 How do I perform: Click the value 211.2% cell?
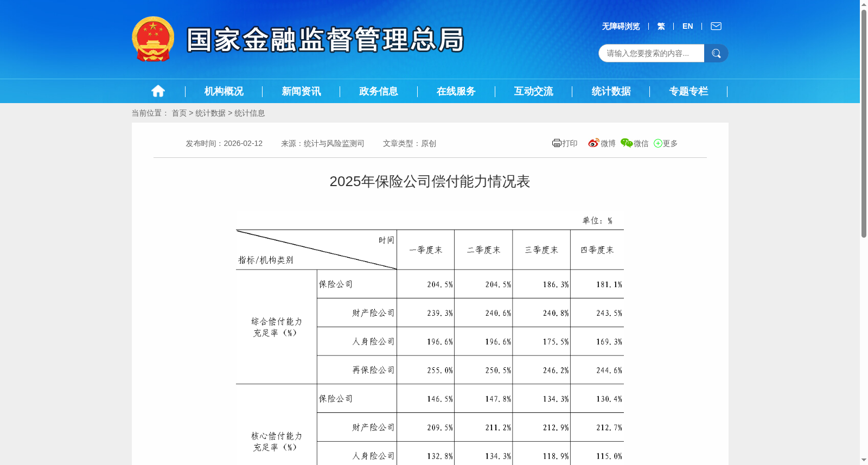point(498,428)
